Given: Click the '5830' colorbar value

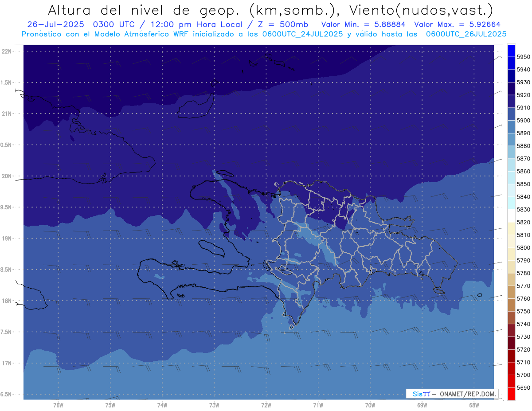Looking at the screenshot, I should click(x=524, y=210).
